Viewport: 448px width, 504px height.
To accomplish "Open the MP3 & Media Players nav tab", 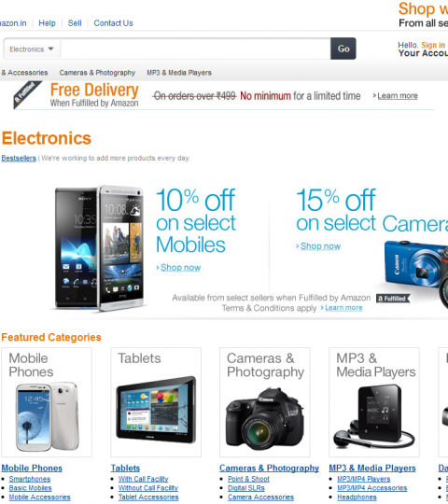I will (x=179, y=73).
